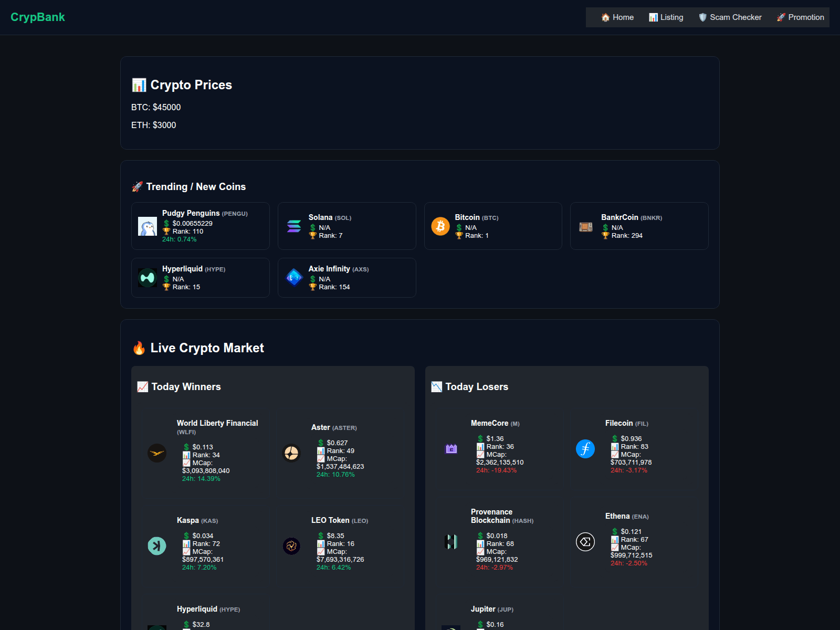Click LEO market cap $7,693,316,726

click(340, 560)
